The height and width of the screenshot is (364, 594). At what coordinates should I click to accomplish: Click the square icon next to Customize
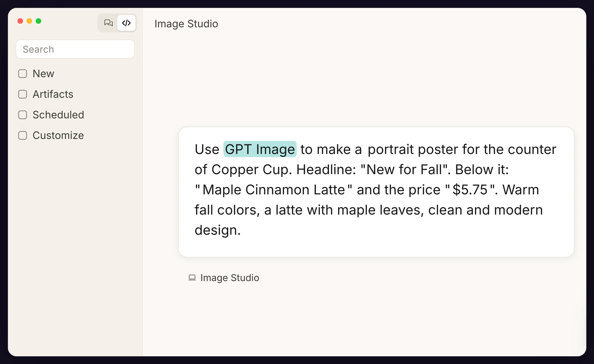point(23,135)
